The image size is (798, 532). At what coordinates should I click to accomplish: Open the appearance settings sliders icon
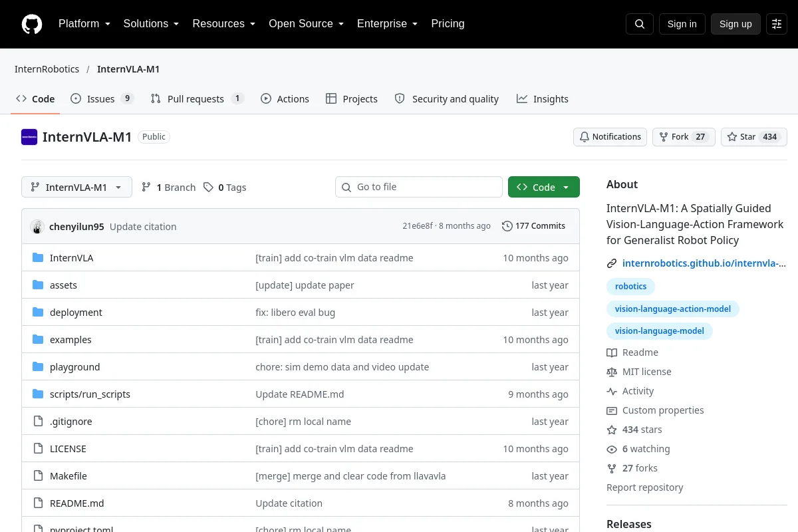point(777,24)
